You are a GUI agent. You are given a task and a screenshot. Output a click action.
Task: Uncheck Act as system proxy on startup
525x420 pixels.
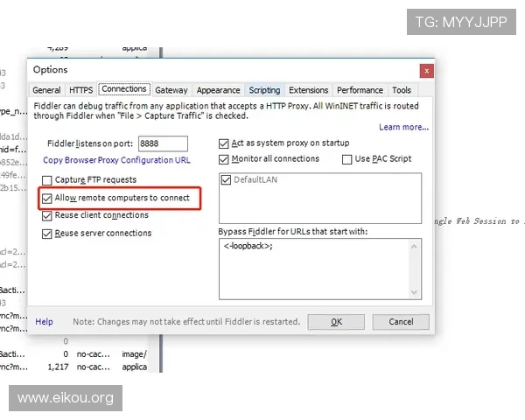tap(223, 143)
